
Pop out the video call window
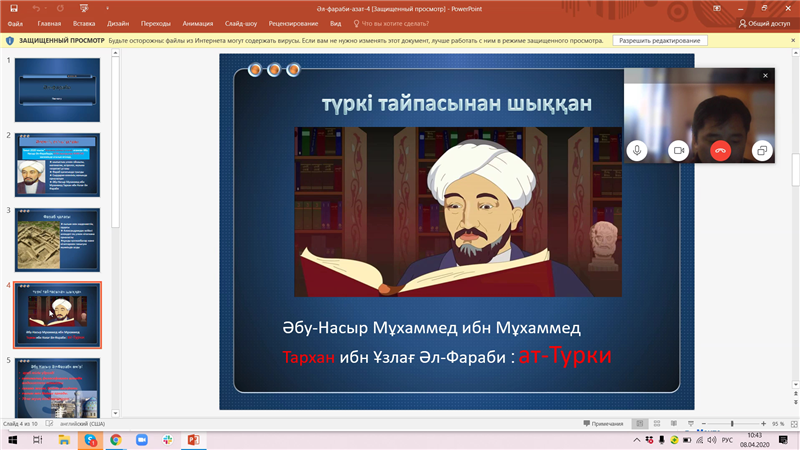pyautogui.click(x=762, y=150)
